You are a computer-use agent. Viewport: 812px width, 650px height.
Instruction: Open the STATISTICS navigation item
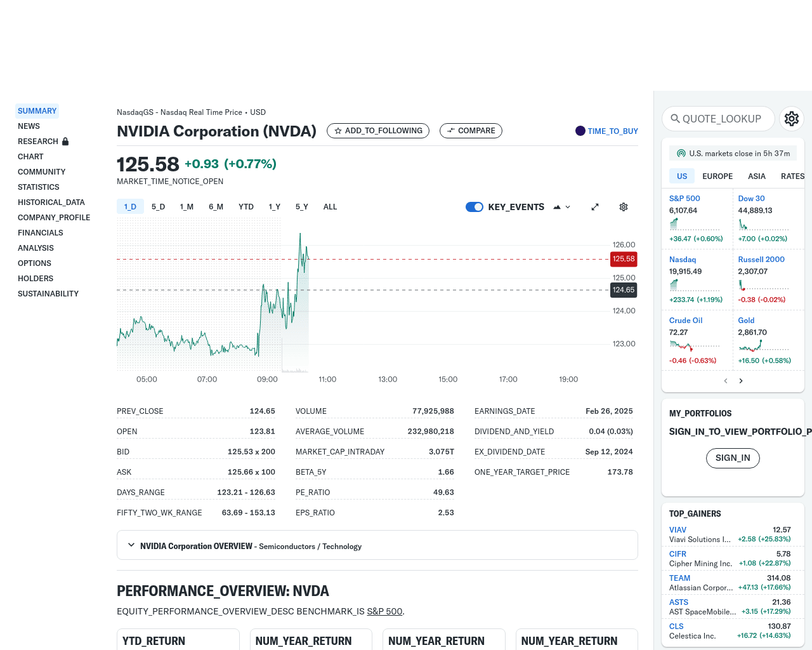[39, 187]
